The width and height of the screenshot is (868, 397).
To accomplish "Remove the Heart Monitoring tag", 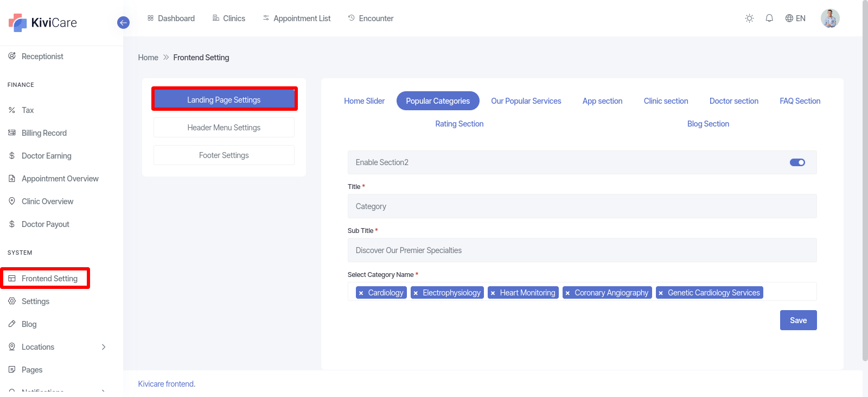I will [x=493, y=293].
